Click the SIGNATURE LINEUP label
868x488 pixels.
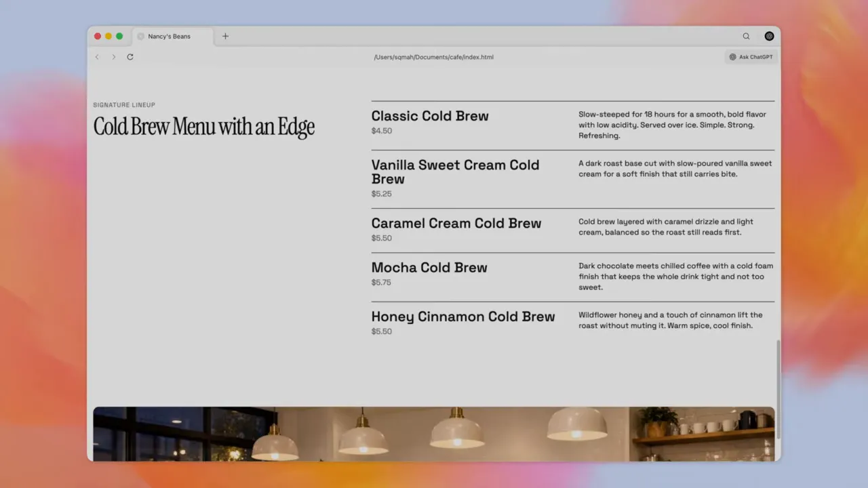click(124, 105)
